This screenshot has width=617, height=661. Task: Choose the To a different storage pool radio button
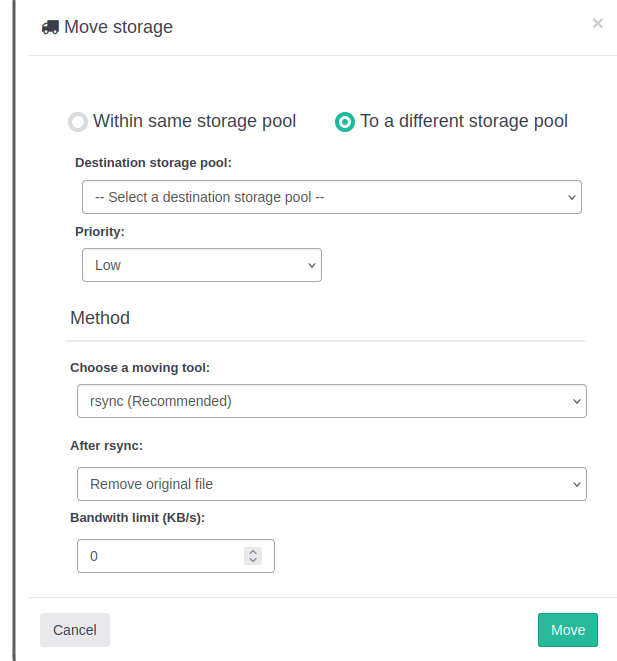click(x=345, y=122)
